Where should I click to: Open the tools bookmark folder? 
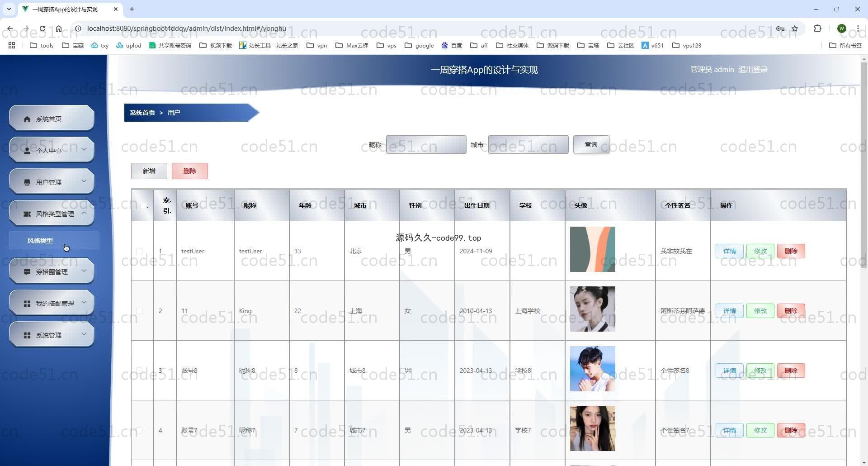click(x=42, y=45)
